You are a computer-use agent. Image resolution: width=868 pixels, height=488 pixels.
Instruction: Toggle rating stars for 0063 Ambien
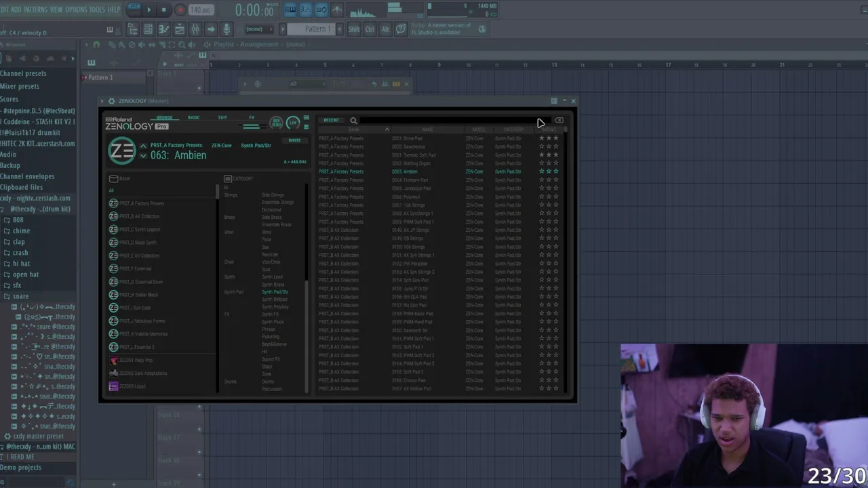pos(549,171)
